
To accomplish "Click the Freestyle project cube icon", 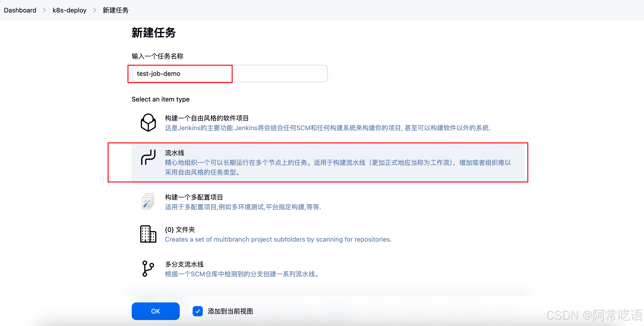I will pos(148,123).
